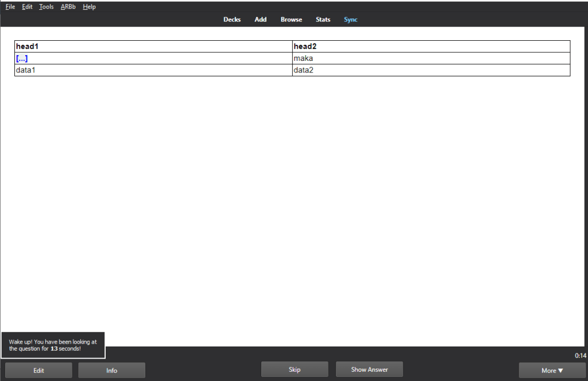Dismiss the Wake up notification tooltip

(x=53, y=345)
